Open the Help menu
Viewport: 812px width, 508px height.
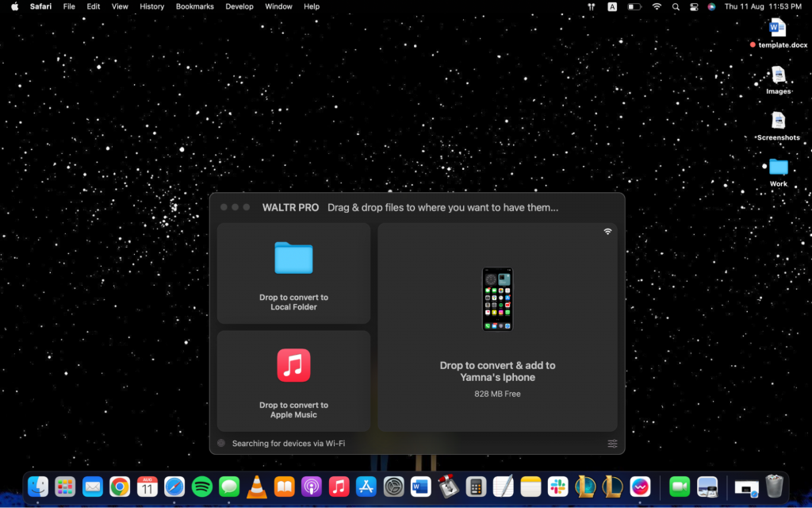coord(311,6)
